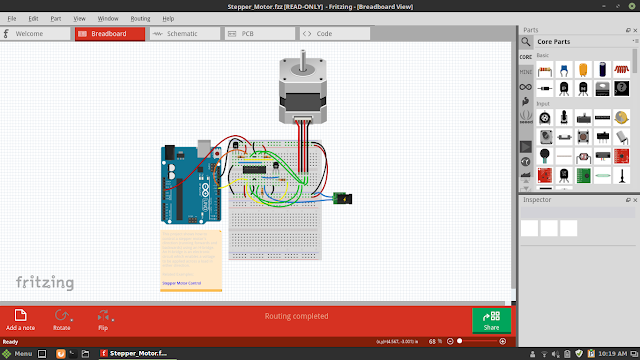Viewport: 640px width, 360px height.
Task: Open flip options dropdown arrow
Action: [x=113, y=320]
